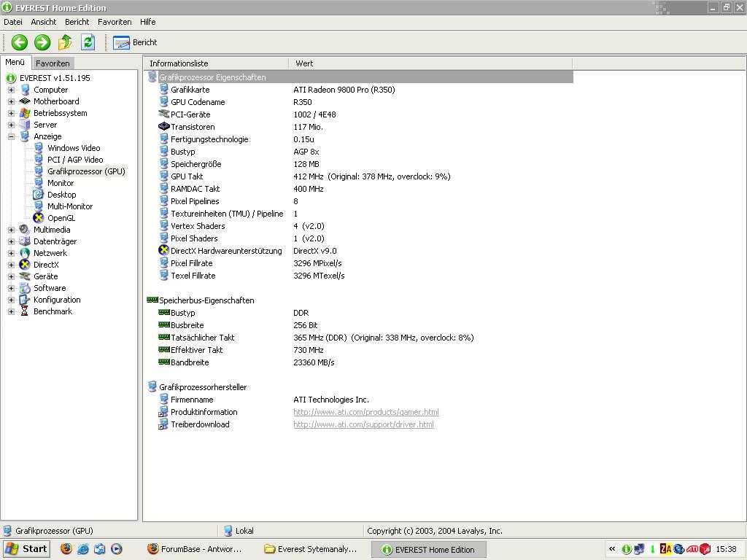Expand the Motherboard tree node
The image size is (747, 560).
click(x=11, y=101)
